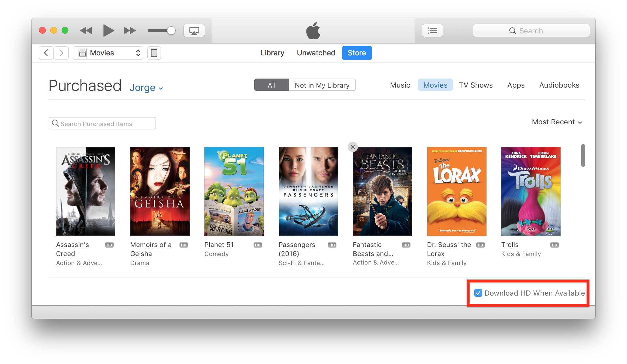The width and height of the screenshot is (627, 364).
Task: Adjust the volume slider
Action: coord(171,31)
